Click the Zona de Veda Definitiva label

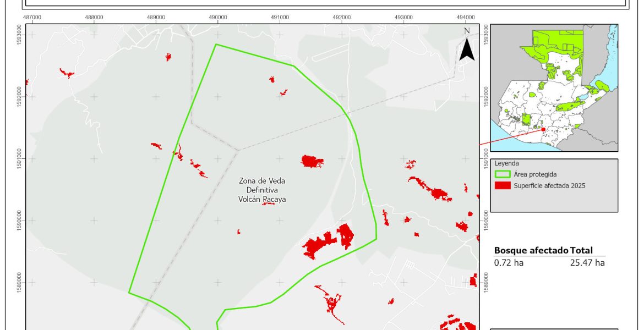coord(262,190)
